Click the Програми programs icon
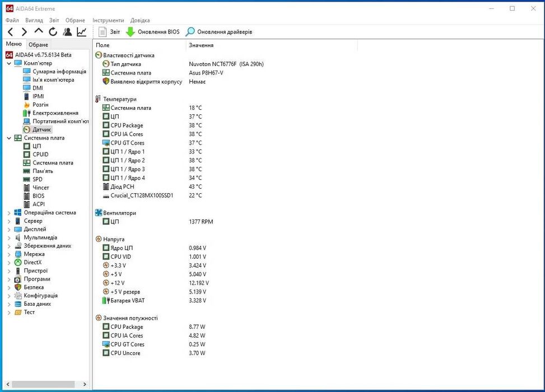Viewport: 545px width, 392px height. pos(18,279)
